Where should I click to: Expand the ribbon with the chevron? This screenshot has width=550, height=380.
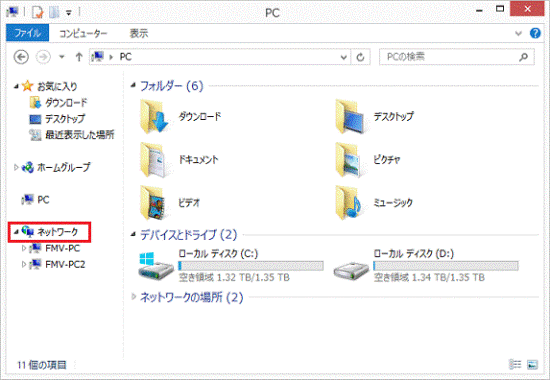(518, 34)
